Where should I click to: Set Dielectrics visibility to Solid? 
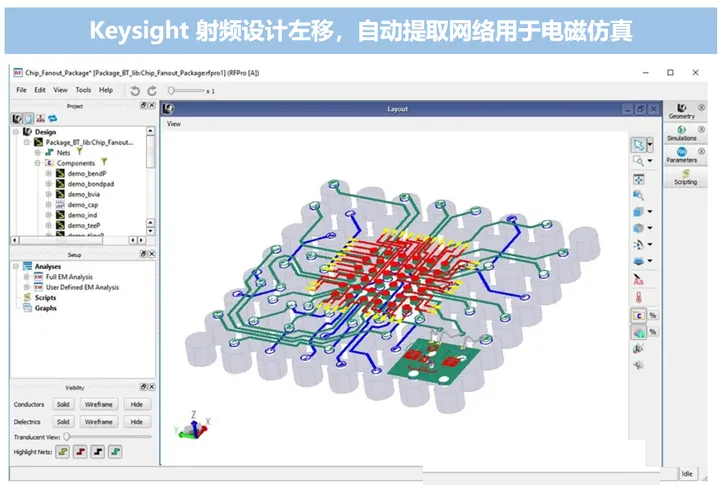(x=63, y=422)
